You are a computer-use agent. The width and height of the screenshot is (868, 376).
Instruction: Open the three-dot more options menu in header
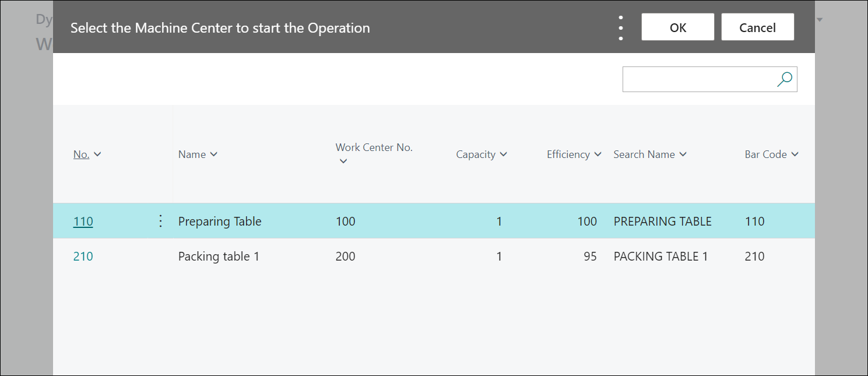pyautogui.click(x=621, y=27)
